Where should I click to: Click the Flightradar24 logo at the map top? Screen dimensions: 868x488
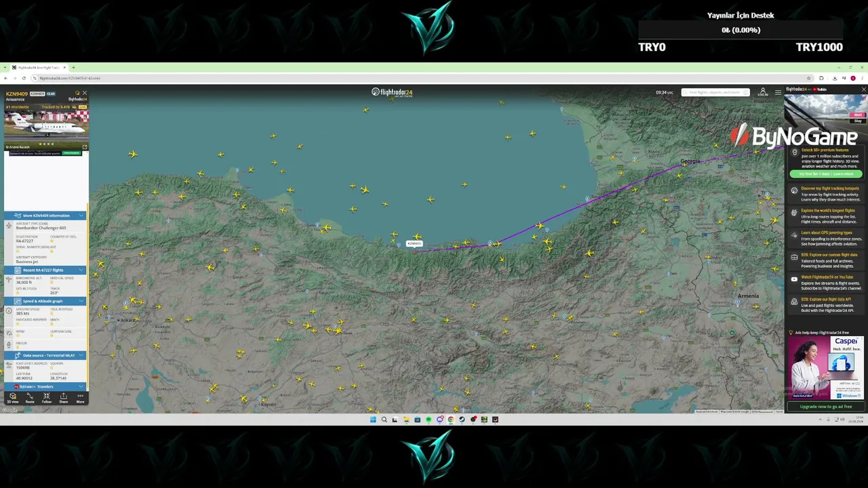392,92
